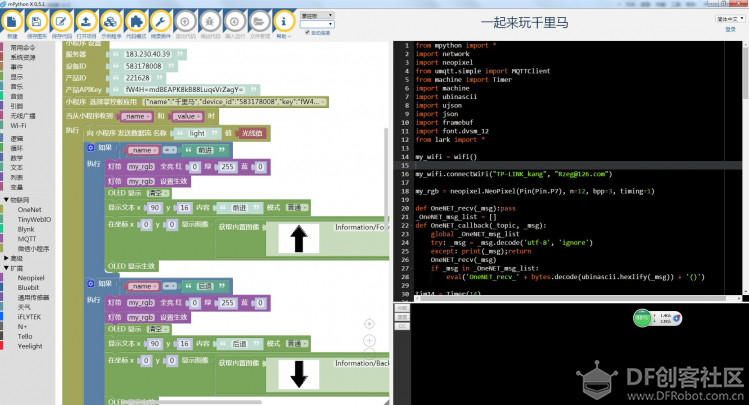Click the bottom console side button
This screenshot has height=405, width=749.
pos(402,327)
